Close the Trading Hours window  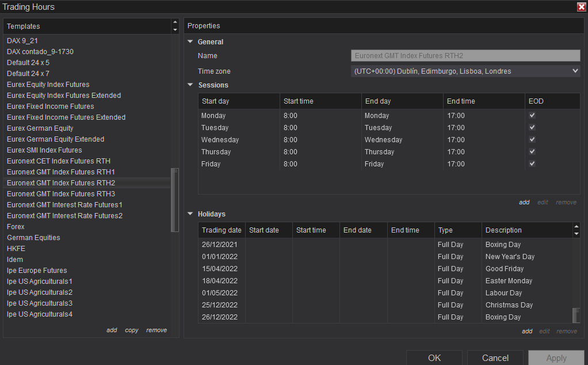[581, 7]
